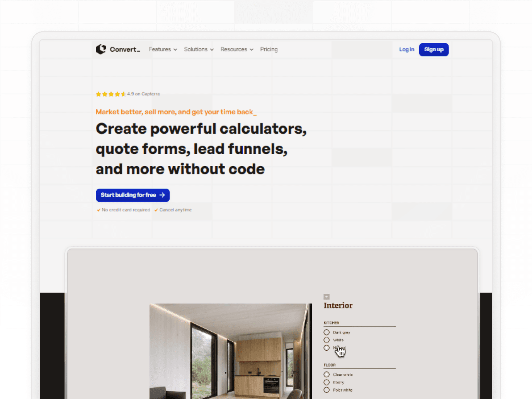
Task: Select the Natural kitchen radio button
Action: pos(327,348)
